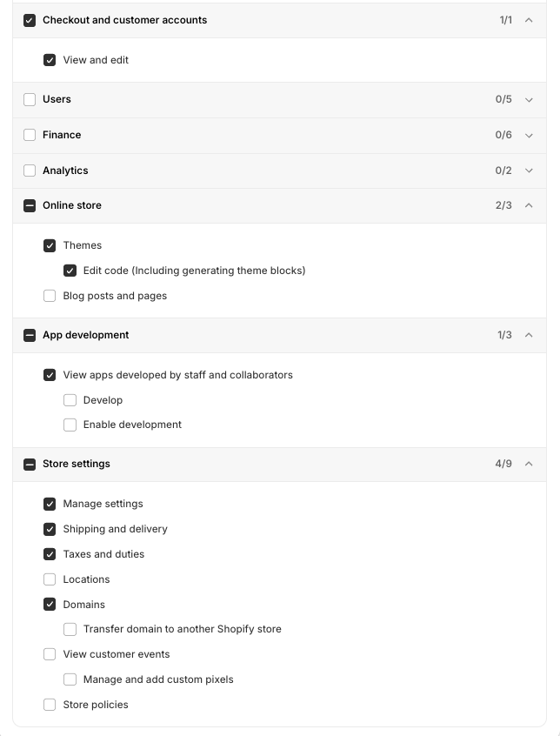Uncheck the Themes permission
Screen dimensions: 560x736
[x=50, y=245]
